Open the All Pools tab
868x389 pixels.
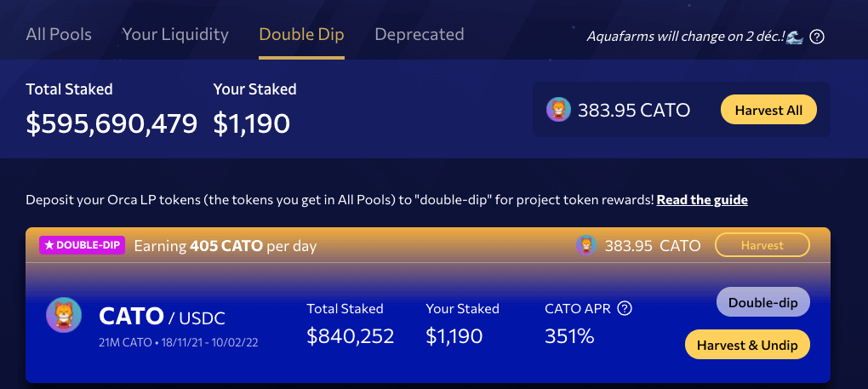59,35
